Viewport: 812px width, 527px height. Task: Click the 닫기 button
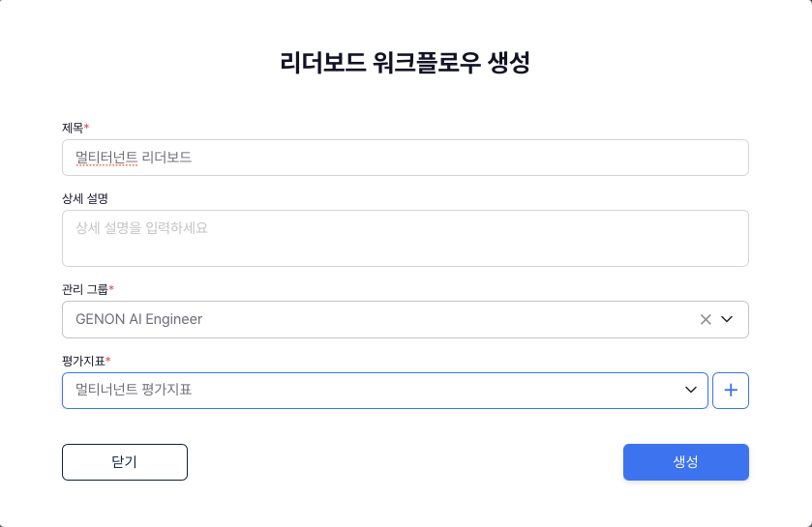point(125,462)
